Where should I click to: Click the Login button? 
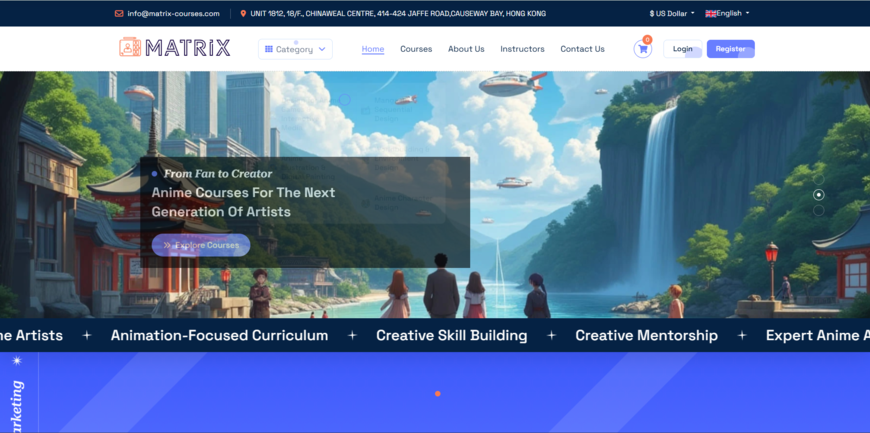683,49
